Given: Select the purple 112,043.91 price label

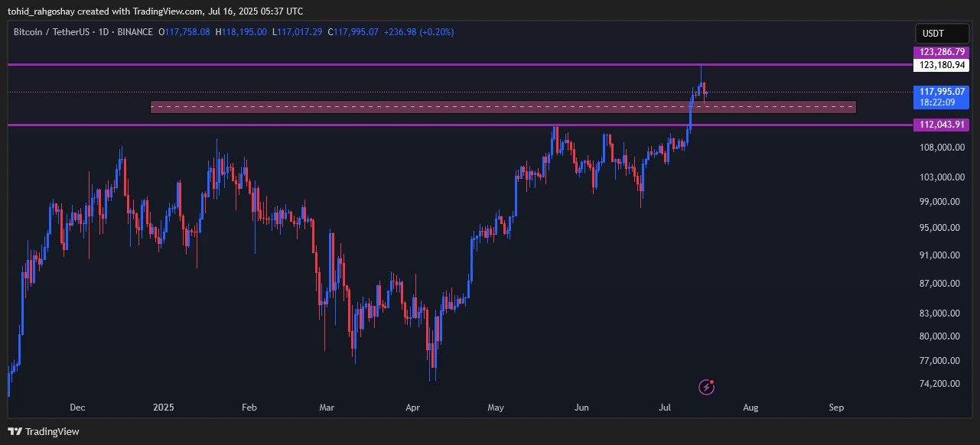Looking at the screenshot, I should coord(941,125).
